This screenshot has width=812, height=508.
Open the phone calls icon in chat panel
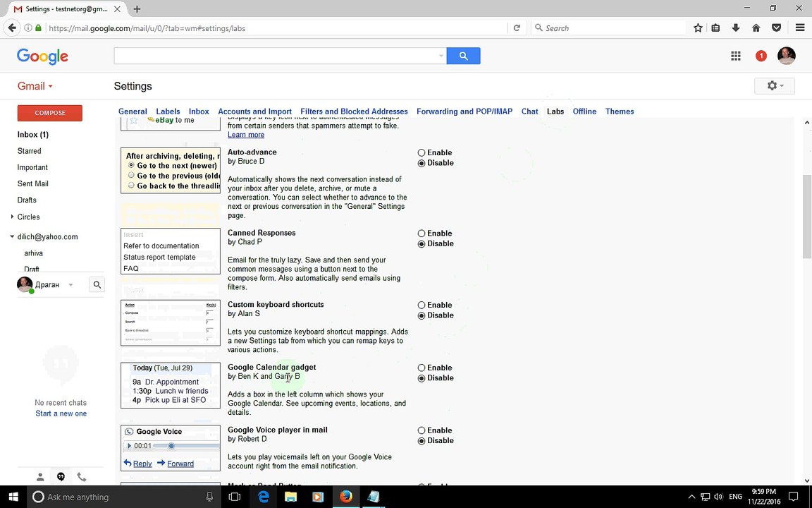pyautogui.click(x=81, y=477)
